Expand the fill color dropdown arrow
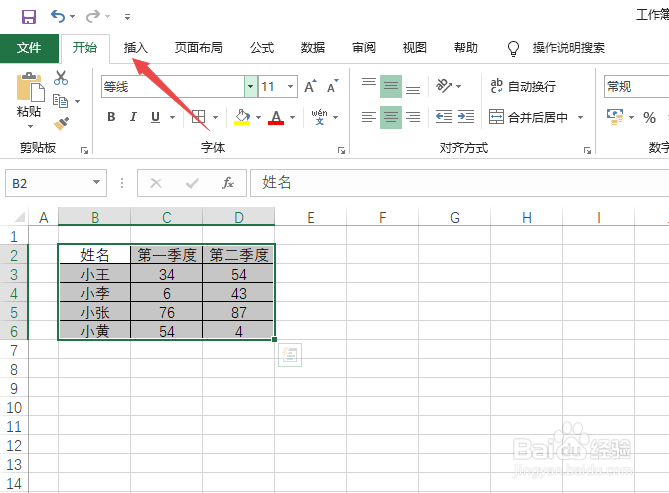The width and height of the screenshot is (669, 493). (258, 117)
